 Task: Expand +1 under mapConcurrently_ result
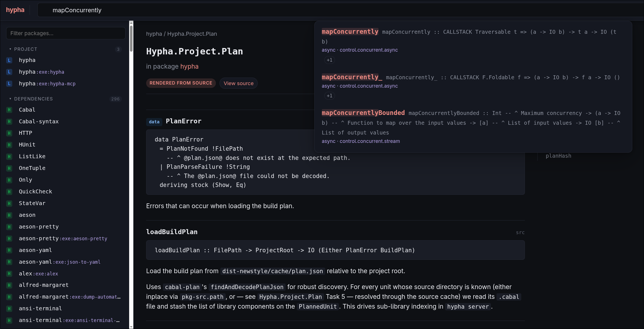[x=329, y=96]
